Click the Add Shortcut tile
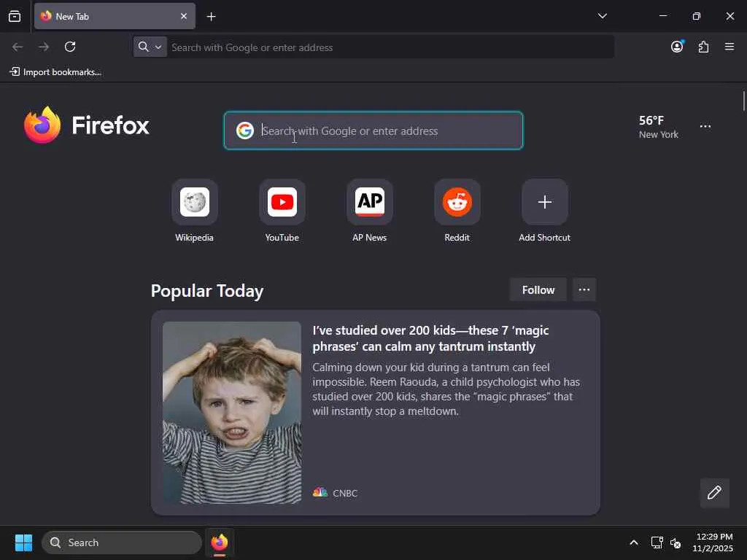The height and width of the screenshot is (560, 747). [544, 211]
